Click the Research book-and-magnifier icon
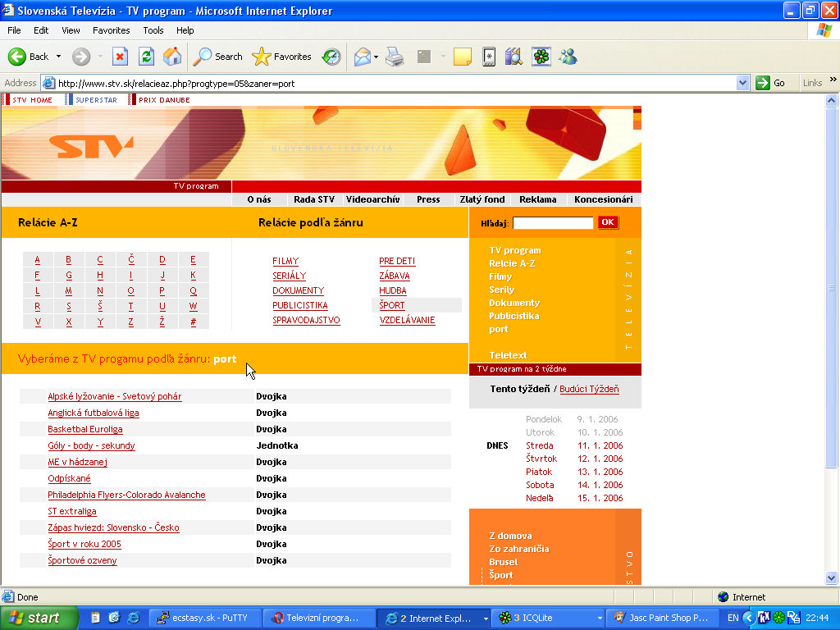 click(514, 57)
